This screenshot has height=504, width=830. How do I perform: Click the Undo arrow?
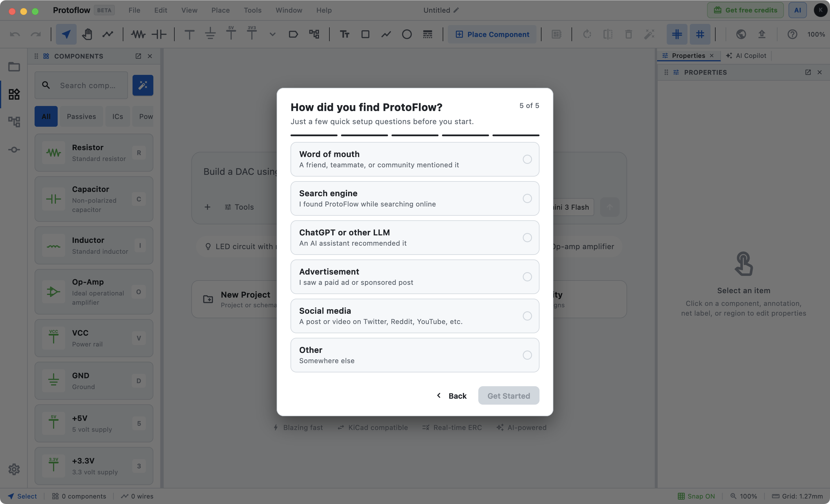15,34
